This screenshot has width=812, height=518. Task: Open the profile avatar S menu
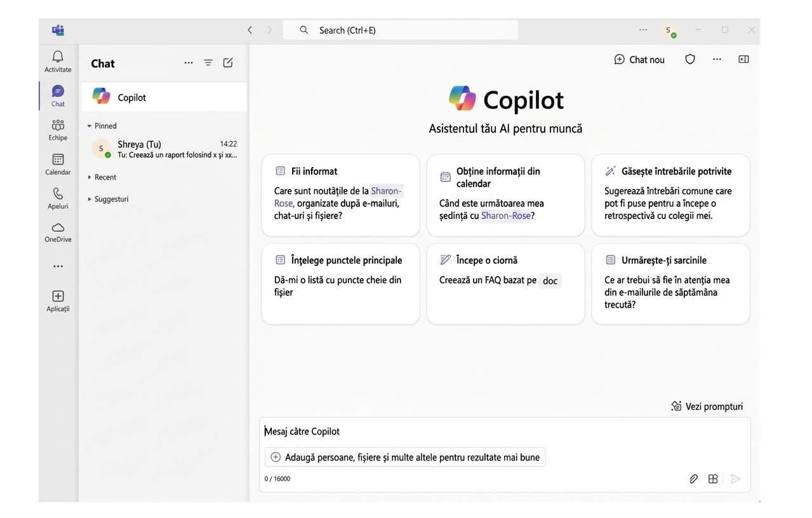669,30
